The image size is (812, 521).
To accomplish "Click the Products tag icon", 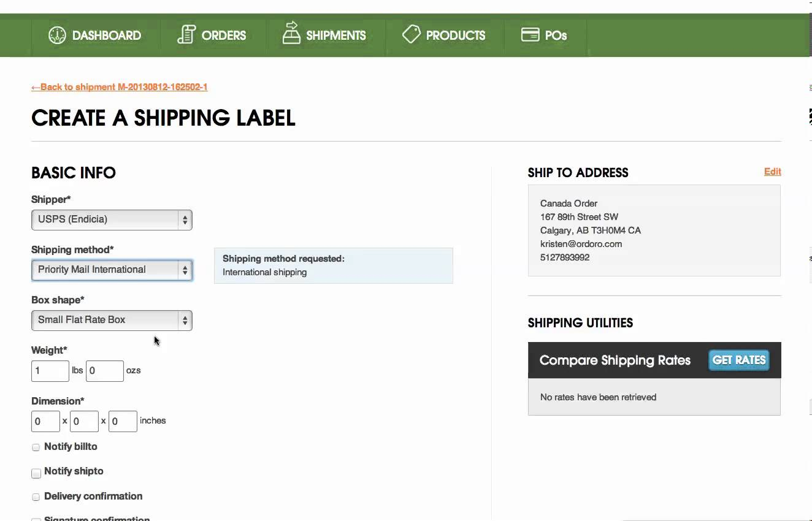I will 411,34.
